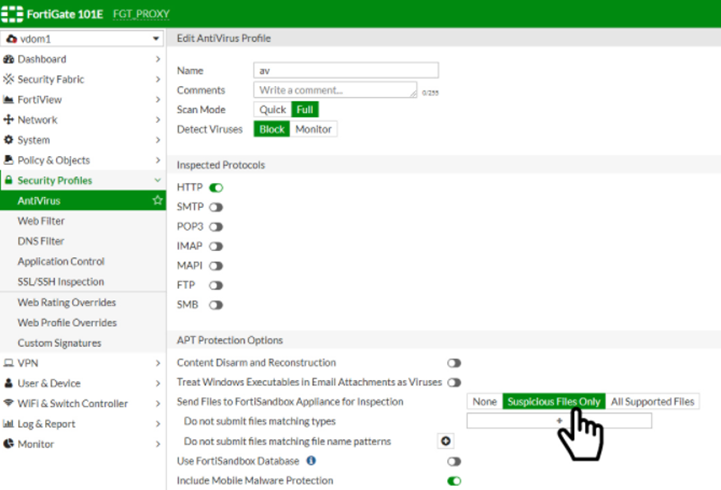Image resolution: width=721 pixels, height=490 pixels.
Task: Select All Supported Files option
Action: point(652,402)
